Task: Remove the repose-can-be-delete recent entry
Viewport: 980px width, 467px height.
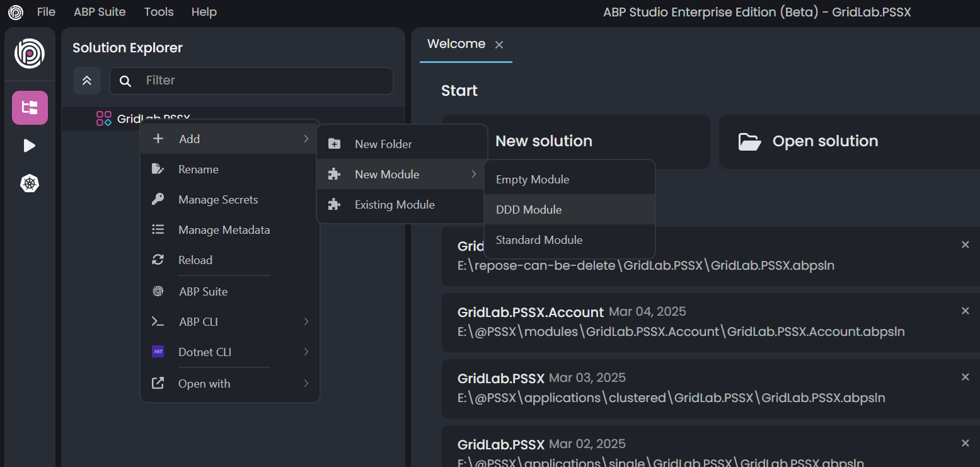Action: pos(965,245)
